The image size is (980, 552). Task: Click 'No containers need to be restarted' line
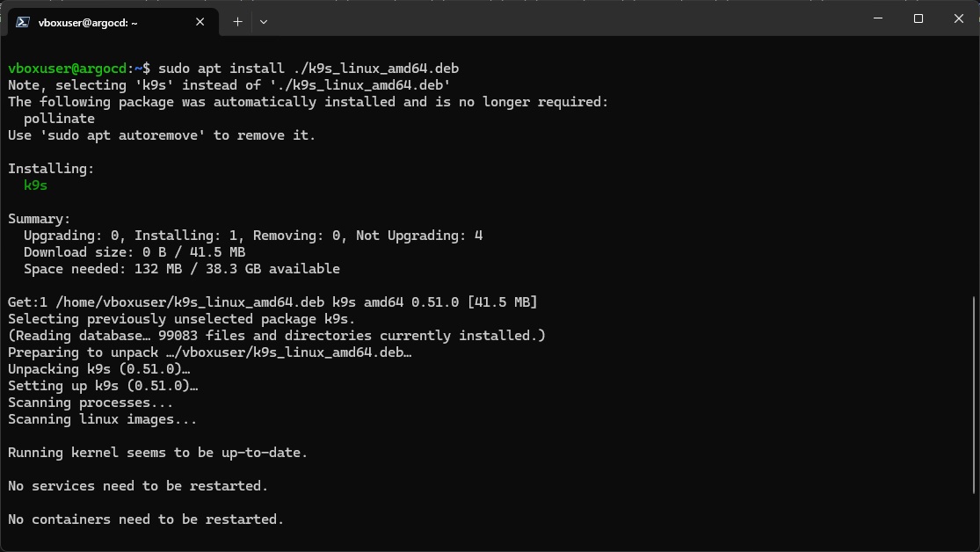click(x=146, y=519)
